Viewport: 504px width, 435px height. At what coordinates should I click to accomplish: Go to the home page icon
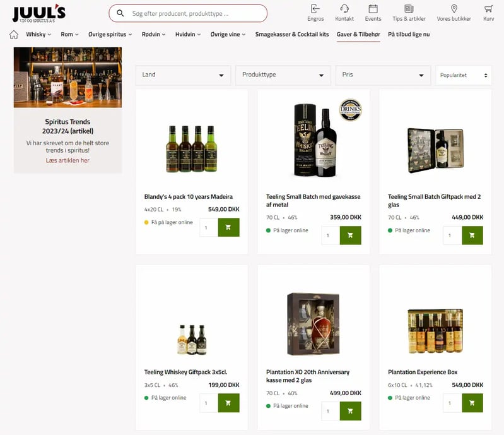pyautogui.click(x=13, y=35)
